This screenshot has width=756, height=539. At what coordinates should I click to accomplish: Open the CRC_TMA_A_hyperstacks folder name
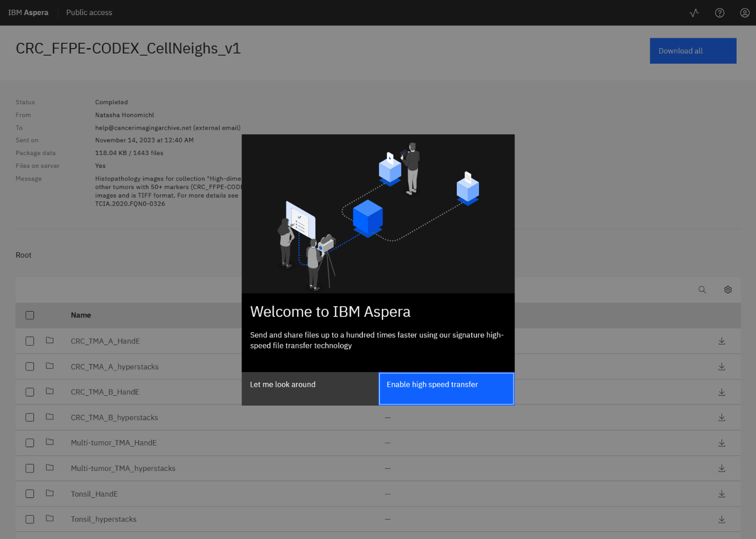pos(114,367)
